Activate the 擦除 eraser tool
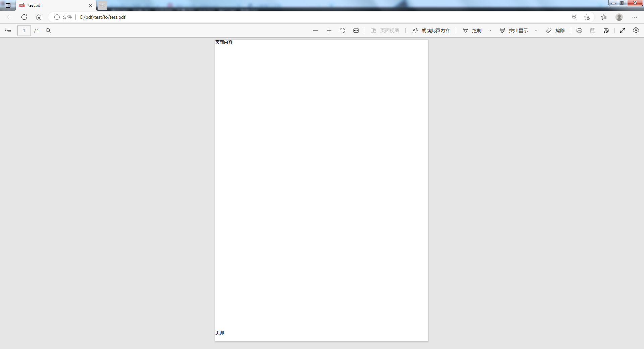Viewport: 644px width, 349px height. (555, 31)
